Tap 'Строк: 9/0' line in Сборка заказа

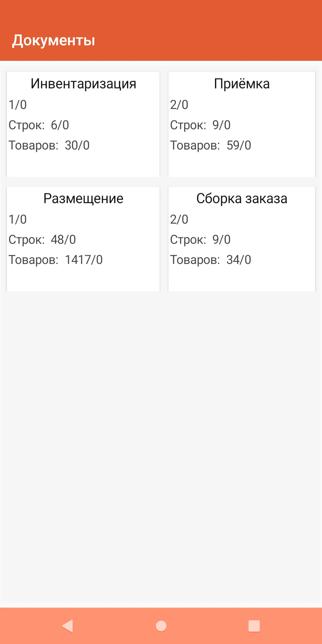(200, 240)
